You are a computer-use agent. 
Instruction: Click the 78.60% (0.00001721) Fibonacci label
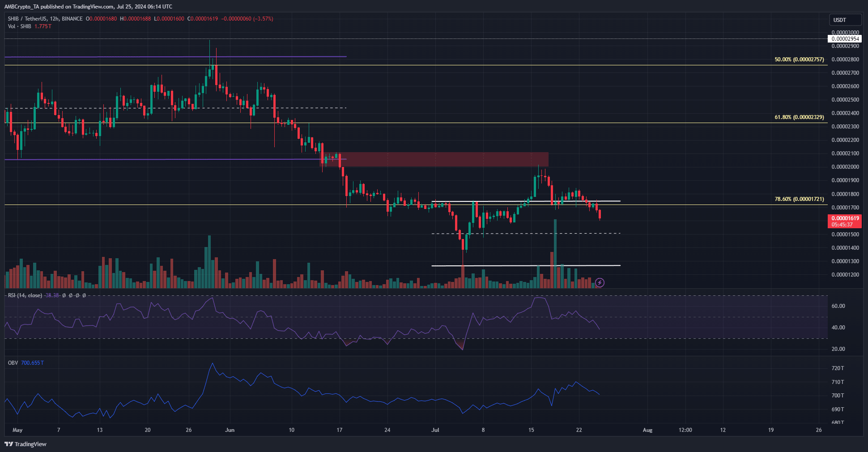pos(799,199)
